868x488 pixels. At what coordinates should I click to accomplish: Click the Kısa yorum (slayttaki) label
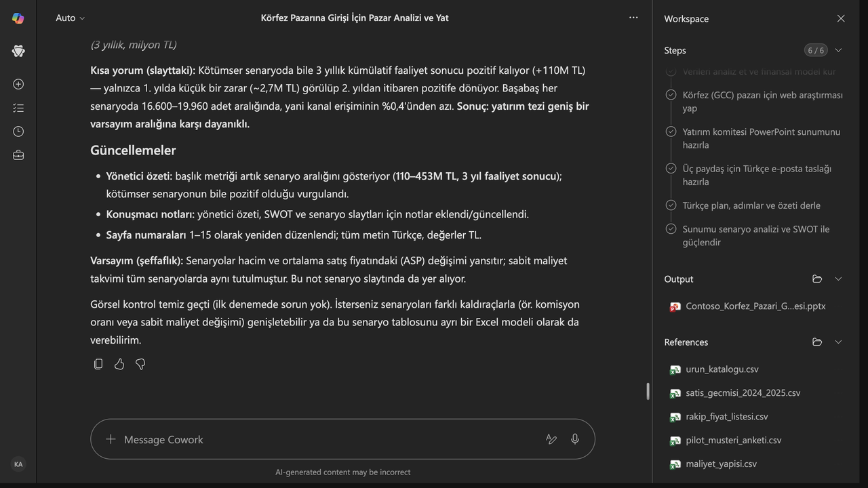pyautogui.click(x=143, y=70)
